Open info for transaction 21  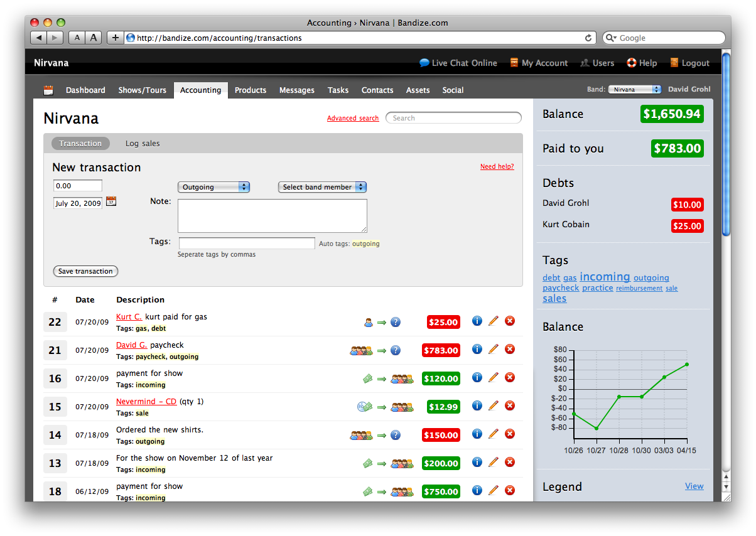[x=477, y=350]
